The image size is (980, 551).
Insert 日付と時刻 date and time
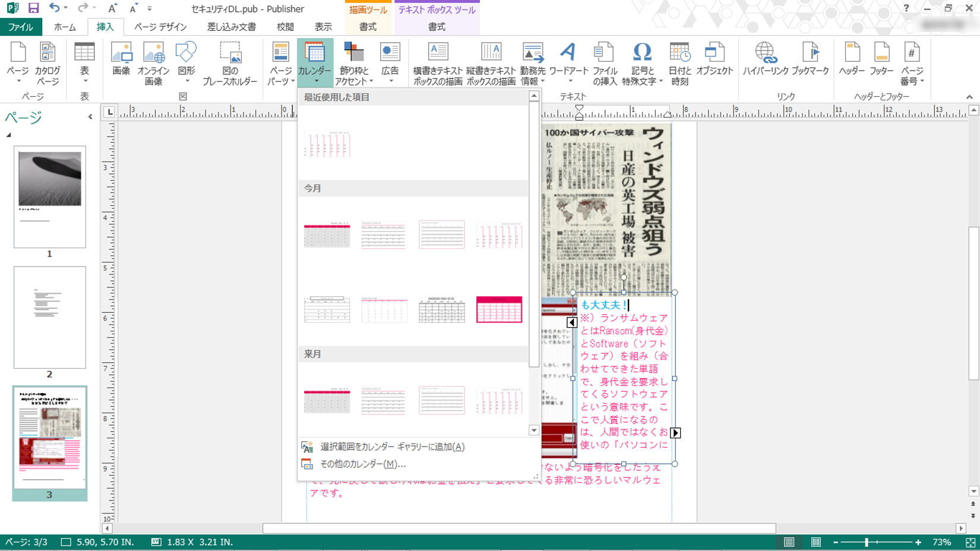679,64
